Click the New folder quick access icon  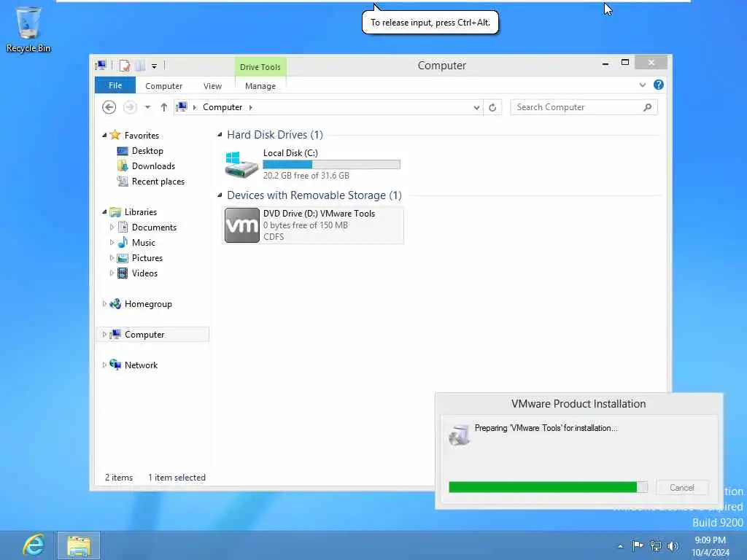coord(140,66)
